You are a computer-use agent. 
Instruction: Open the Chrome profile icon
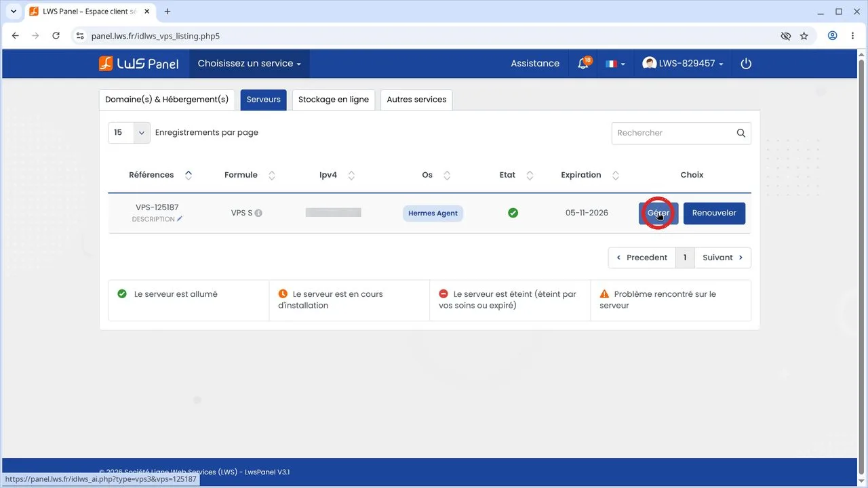[833, 36]
